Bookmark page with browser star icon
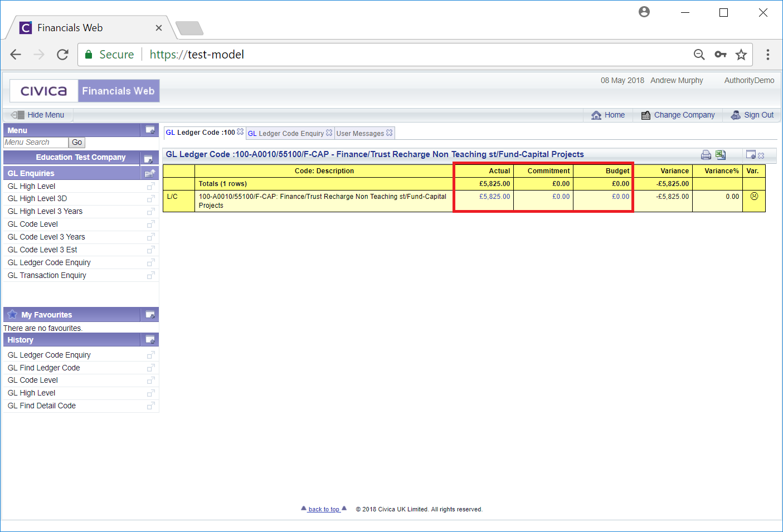783x532 pixels. coord(741,55)
